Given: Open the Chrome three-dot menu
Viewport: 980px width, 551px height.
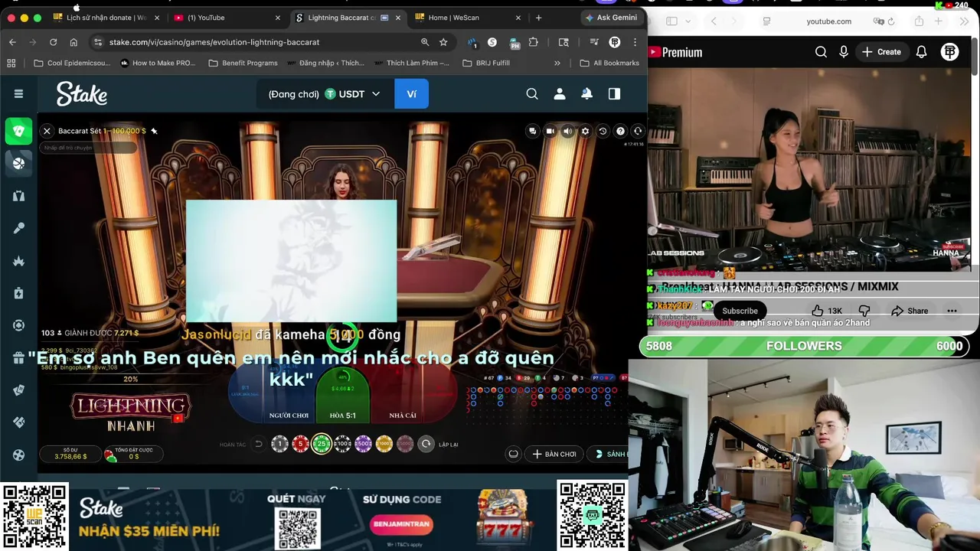Looking at the screenshot, I should 635,42.
